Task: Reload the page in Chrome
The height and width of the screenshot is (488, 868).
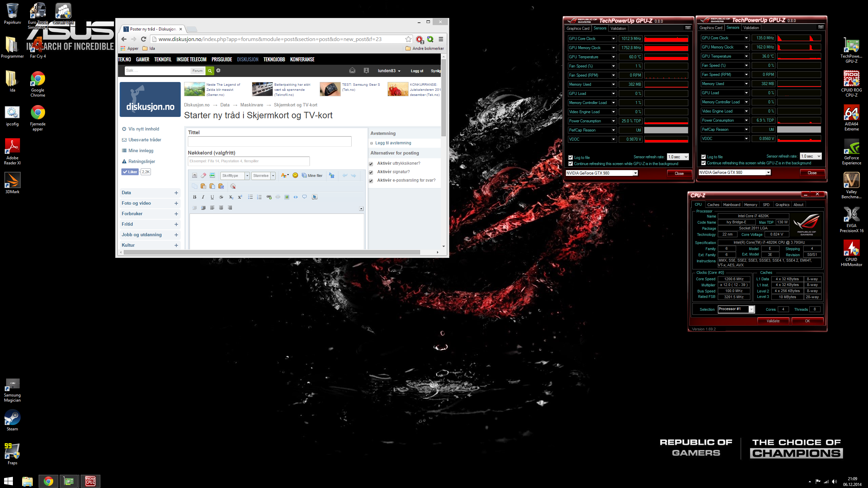Action: click(x=143, y=39)
